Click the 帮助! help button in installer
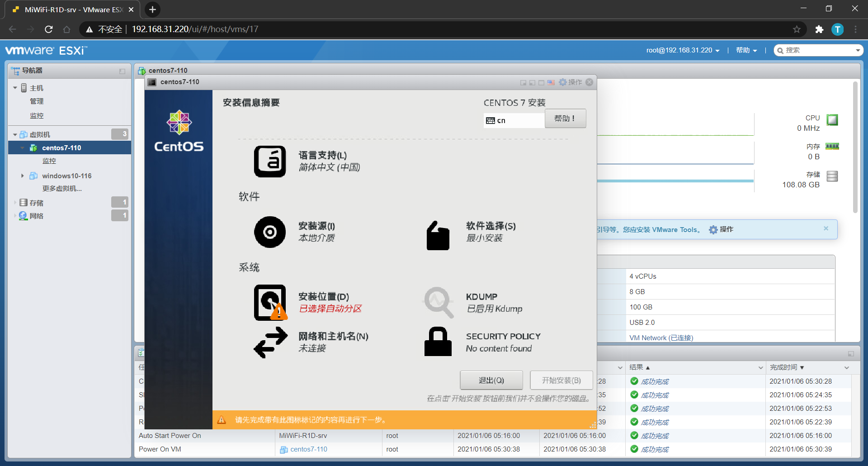Image resolution: width=868 pixels, height=466 pixels. tap(565, 119)
